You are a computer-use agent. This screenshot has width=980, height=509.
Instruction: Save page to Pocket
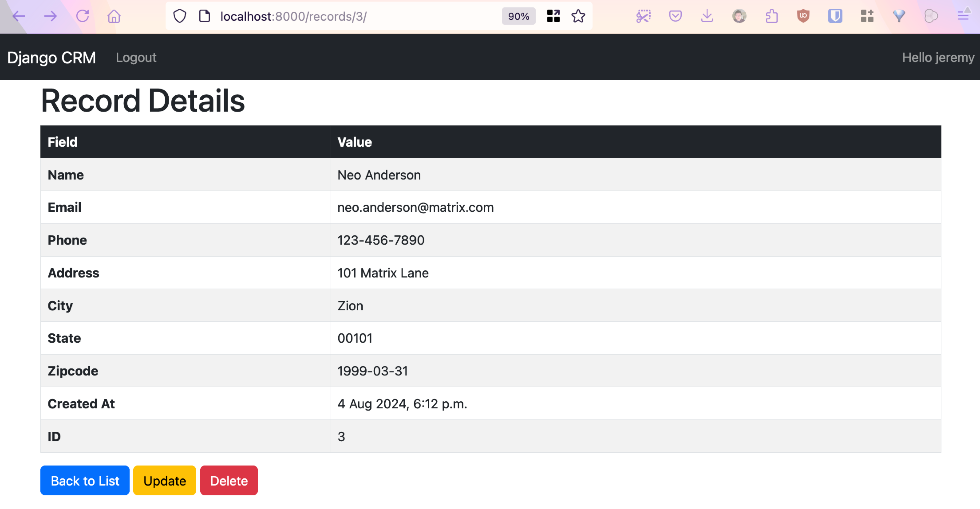coord(675,16)
